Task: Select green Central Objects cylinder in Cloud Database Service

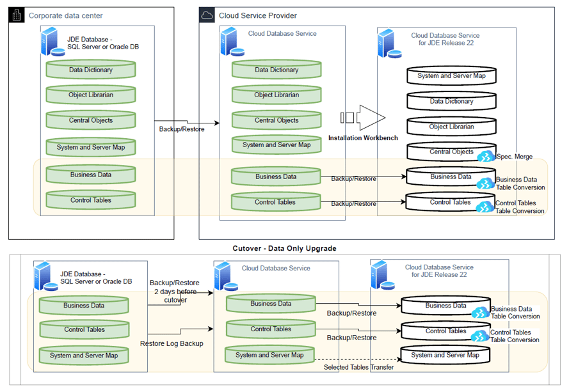Action: point(276,120)
